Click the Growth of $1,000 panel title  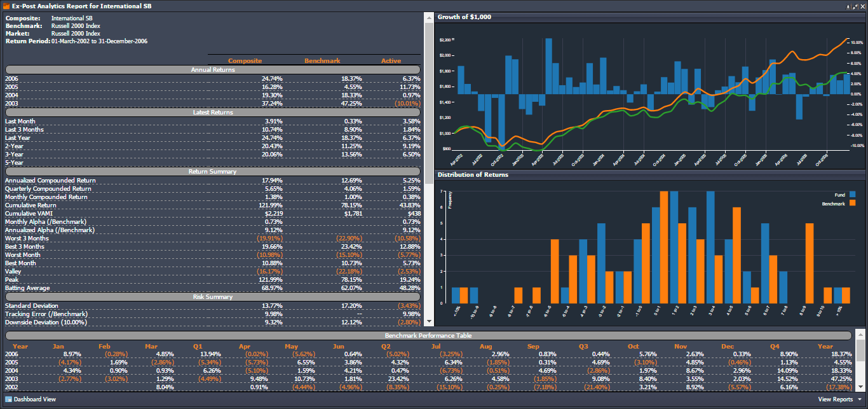[x=465, y=17]
